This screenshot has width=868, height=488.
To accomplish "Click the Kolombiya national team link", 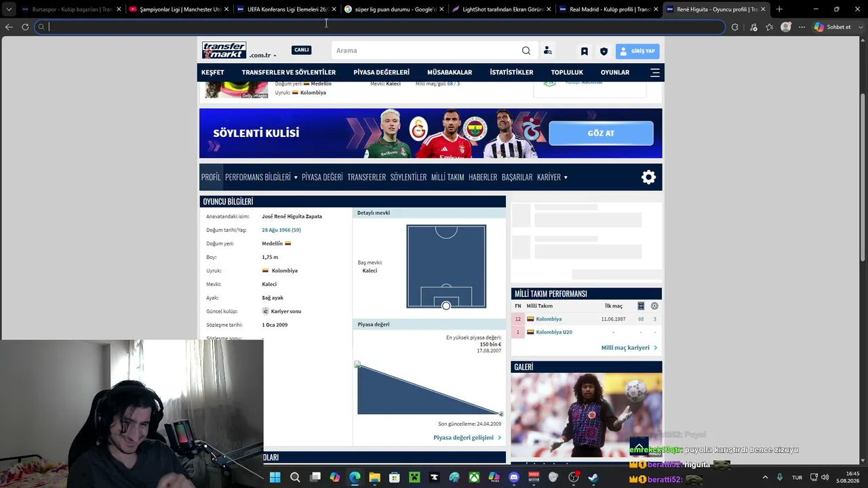I will click(549, 319).
